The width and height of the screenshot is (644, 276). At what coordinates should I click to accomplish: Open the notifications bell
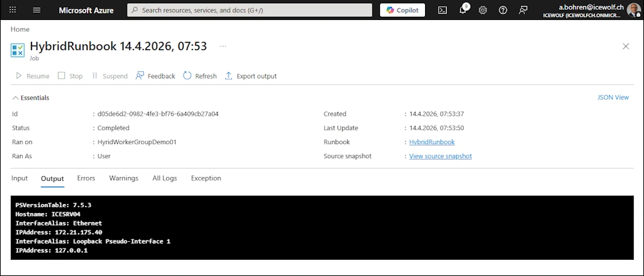[x=462, y=10]
